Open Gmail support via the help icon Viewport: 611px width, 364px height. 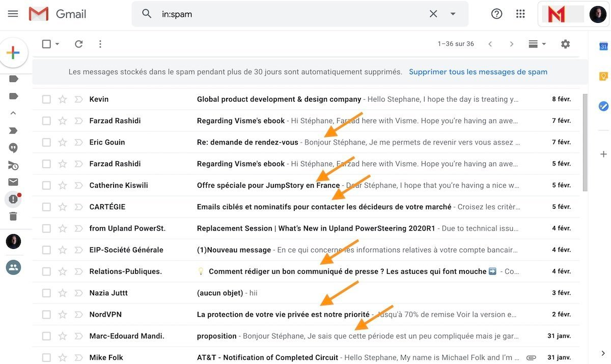click(496, 14)
